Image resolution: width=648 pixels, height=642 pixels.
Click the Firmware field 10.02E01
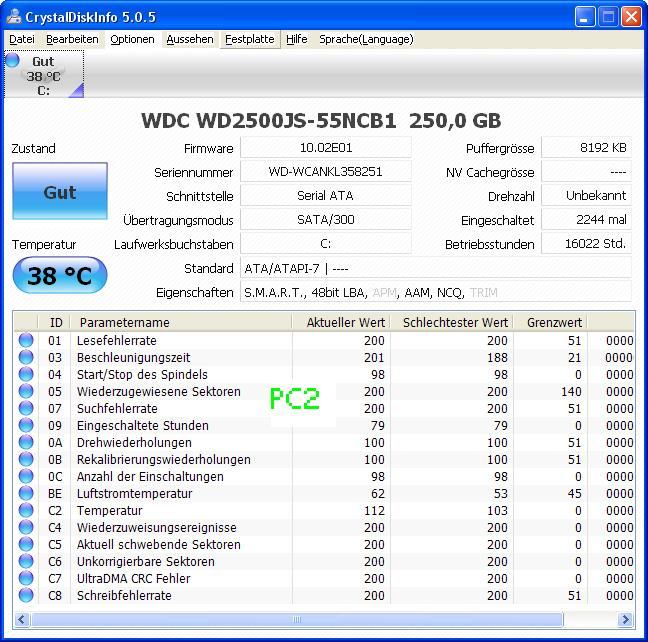point(326,148)
